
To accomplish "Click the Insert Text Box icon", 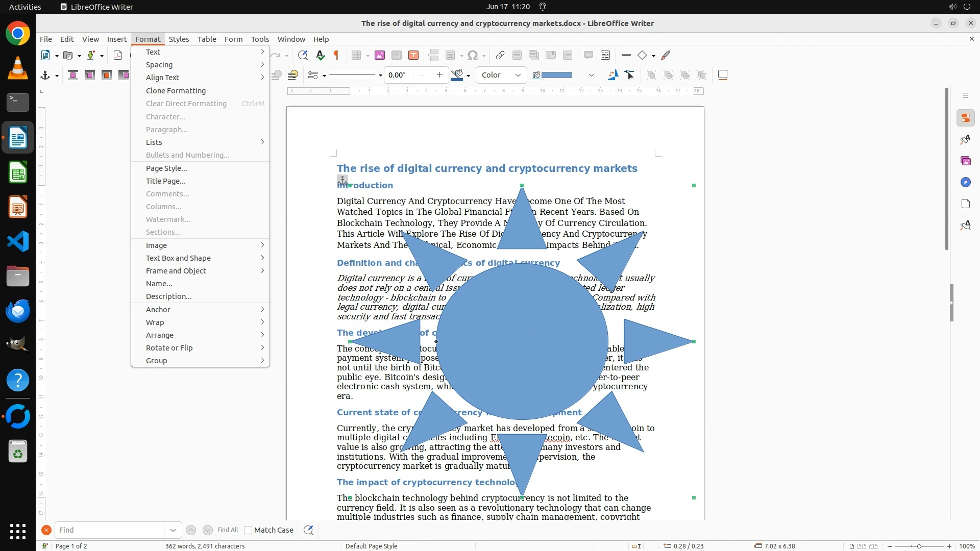I will (x=413, y=55).
